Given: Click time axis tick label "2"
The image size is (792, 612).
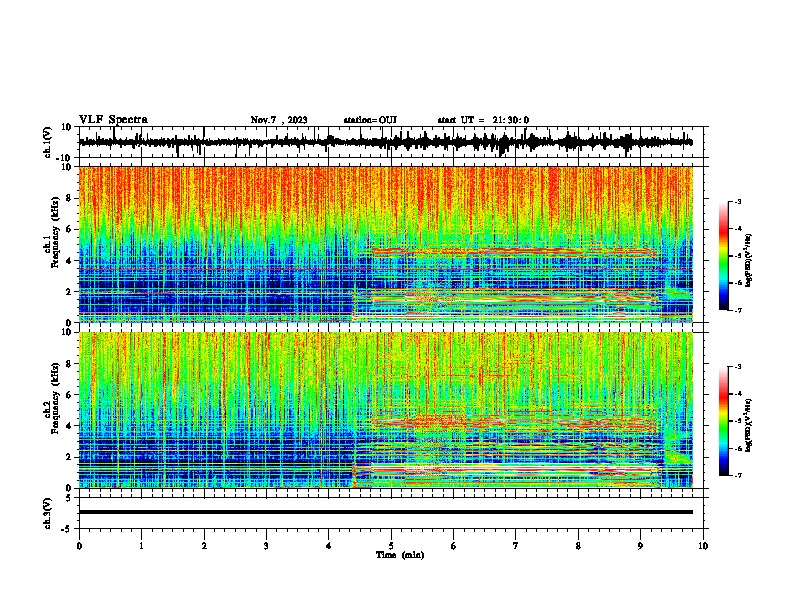Looking at the screenshot, I should (x=204, y=546).
